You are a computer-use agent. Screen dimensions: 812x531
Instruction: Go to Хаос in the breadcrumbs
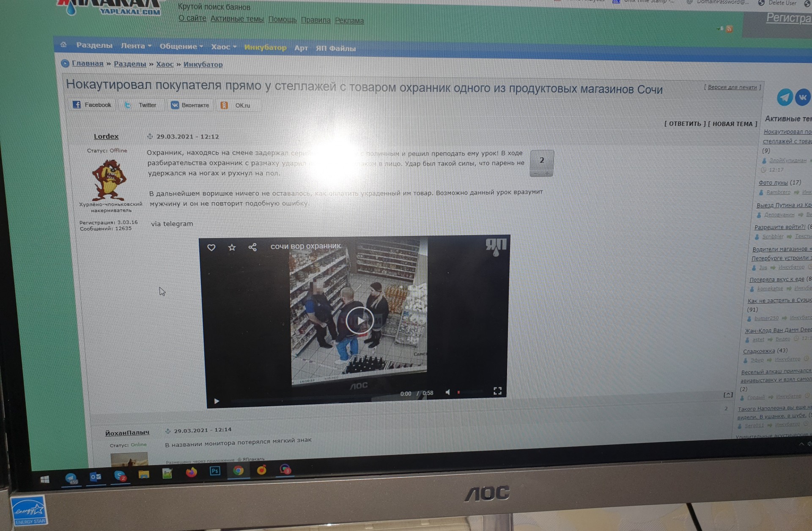coord(165,64)
